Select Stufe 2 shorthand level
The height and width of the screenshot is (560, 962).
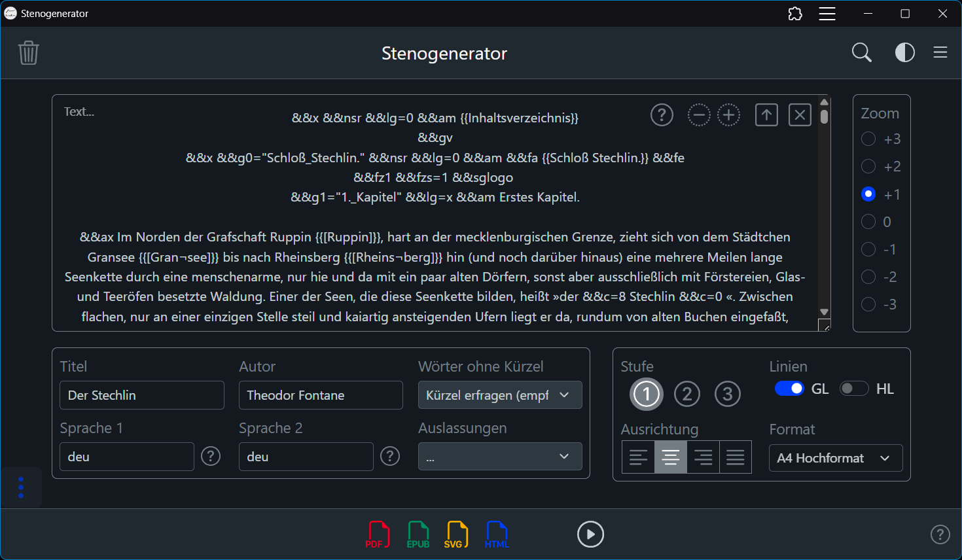coord(687,394)
